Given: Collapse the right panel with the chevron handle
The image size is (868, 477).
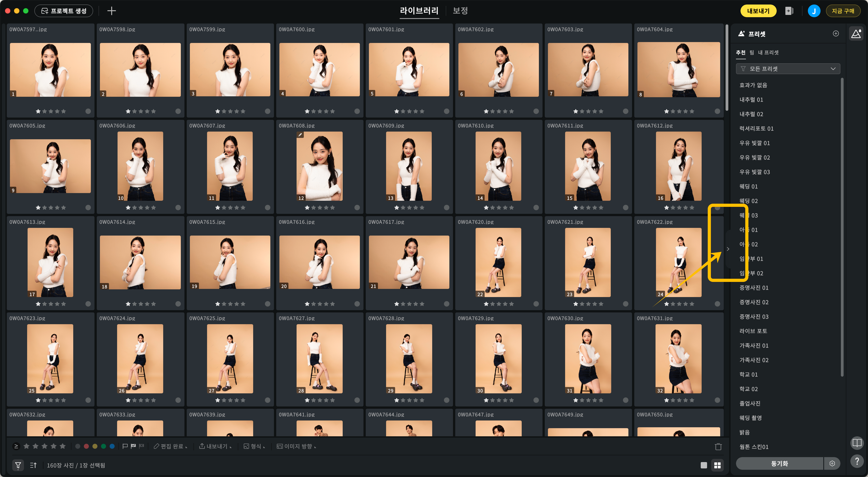Looking at the screenshot, I should pos(728,249).
